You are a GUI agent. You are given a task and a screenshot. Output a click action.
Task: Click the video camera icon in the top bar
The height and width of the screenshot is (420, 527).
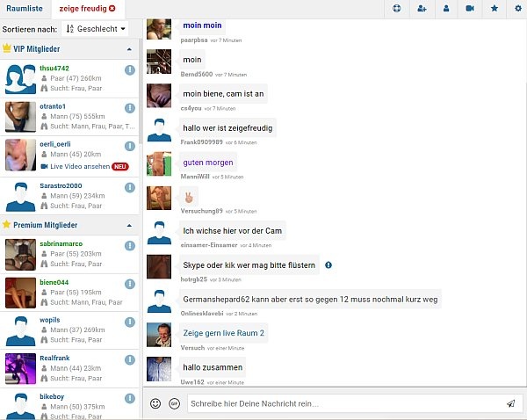pyautogui.click(x=470, y=9)
